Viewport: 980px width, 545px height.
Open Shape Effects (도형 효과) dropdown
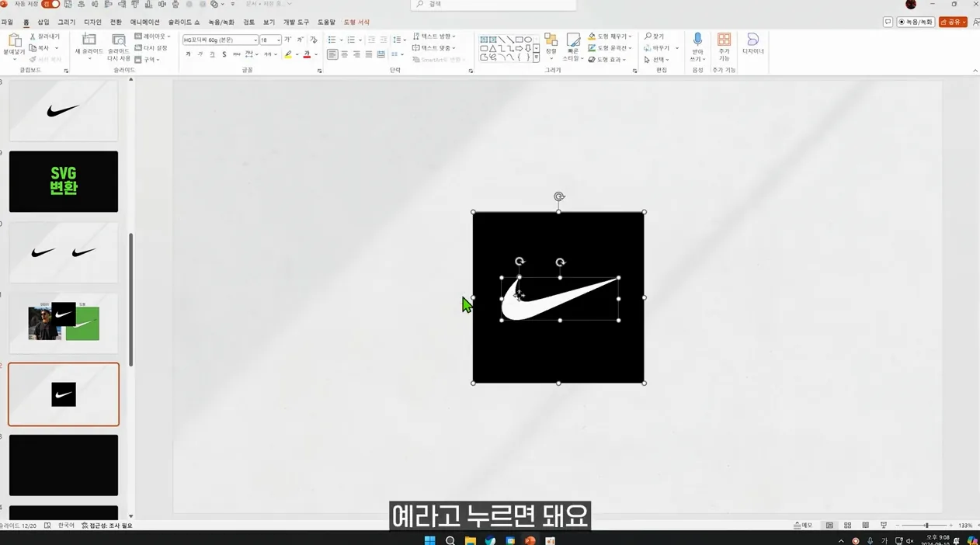pyautogui.click(x=607, y=60)
